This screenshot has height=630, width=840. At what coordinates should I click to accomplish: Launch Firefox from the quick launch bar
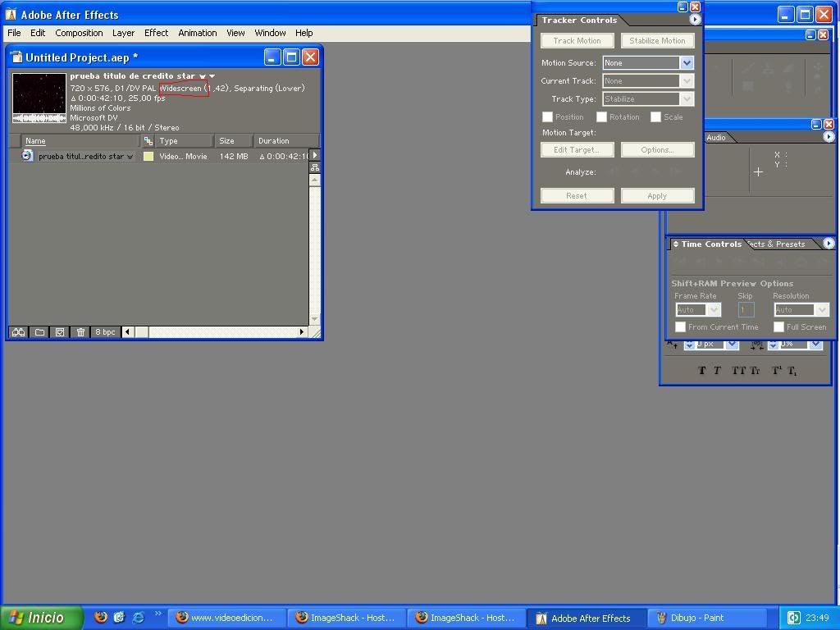coord(100,617)
